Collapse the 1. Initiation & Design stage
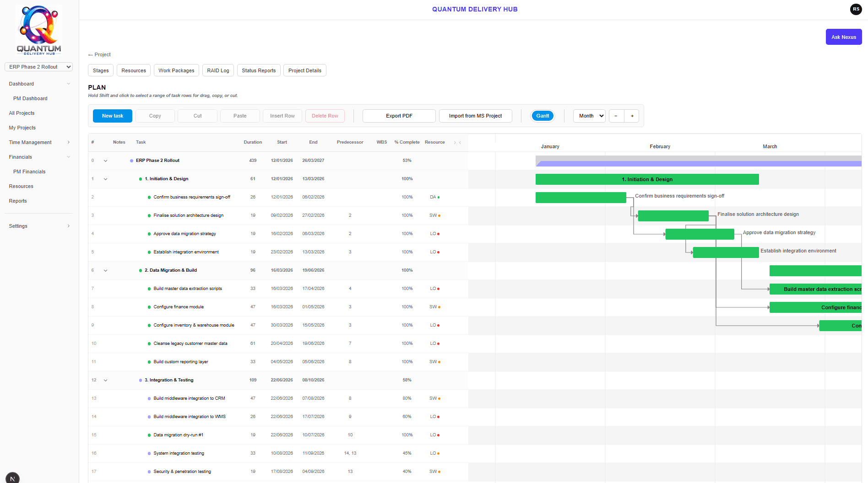This screenshot has height=483, width=868. [x=105, y=179]
